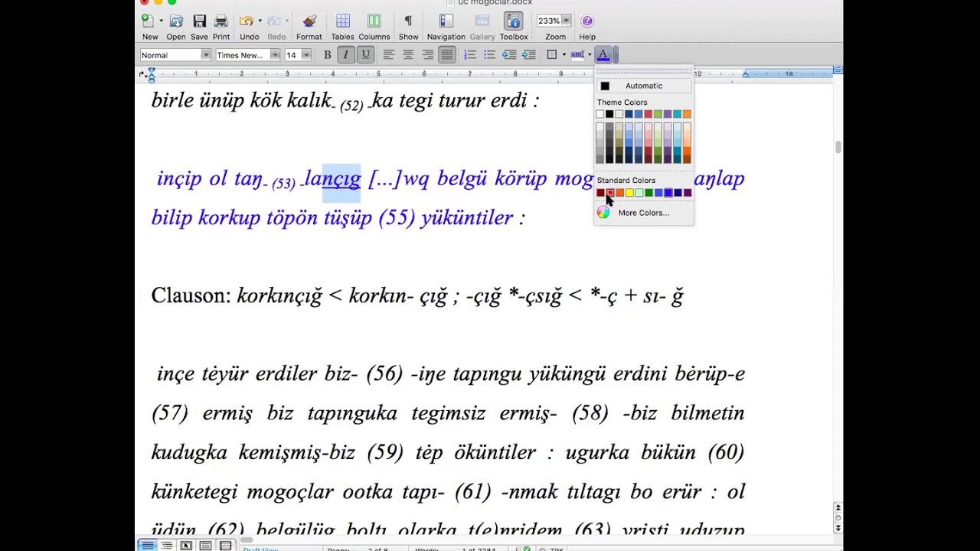Viewport: 980px width, 551px height.
Task: Pick the orange theme color swatch
Action: tap(687, 114)
